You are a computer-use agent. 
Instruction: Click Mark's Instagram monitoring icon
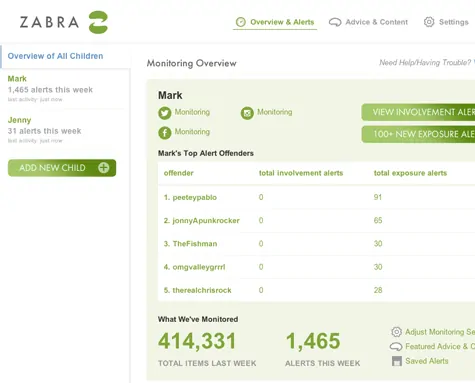coord(247,113)
